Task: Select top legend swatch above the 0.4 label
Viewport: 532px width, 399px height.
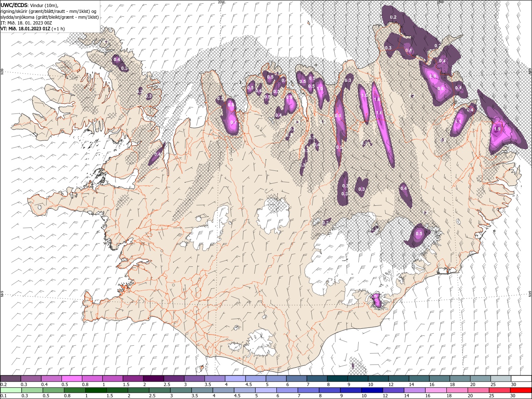Action: [51, 379]
